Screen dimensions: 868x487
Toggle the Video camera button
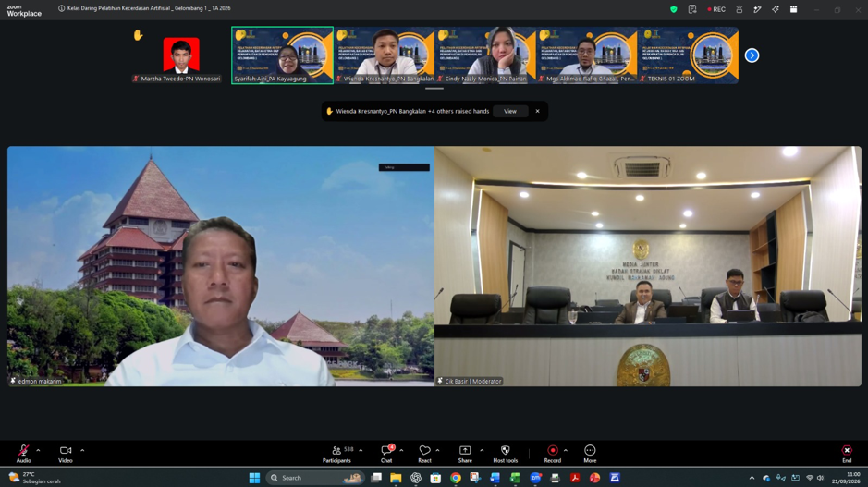tap(66, 453)
